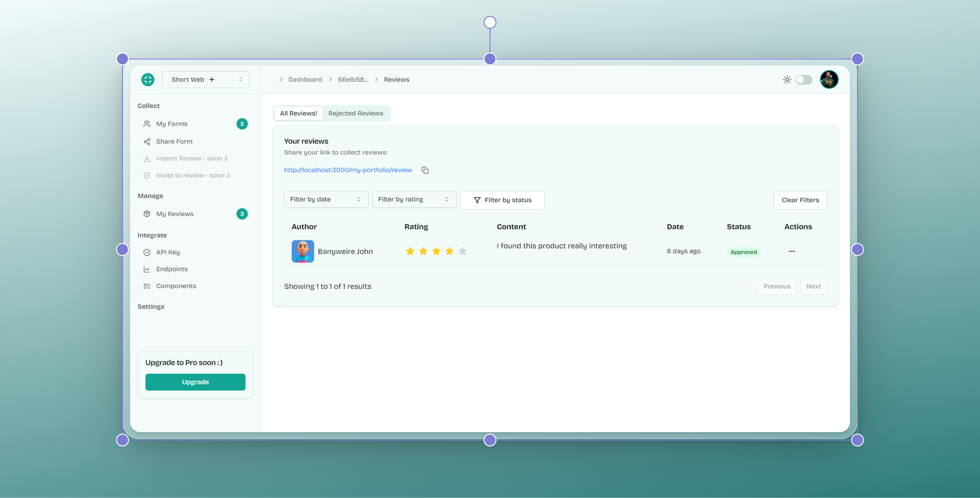
Task: Open My Reviews in sidebar
Action: 195,214
